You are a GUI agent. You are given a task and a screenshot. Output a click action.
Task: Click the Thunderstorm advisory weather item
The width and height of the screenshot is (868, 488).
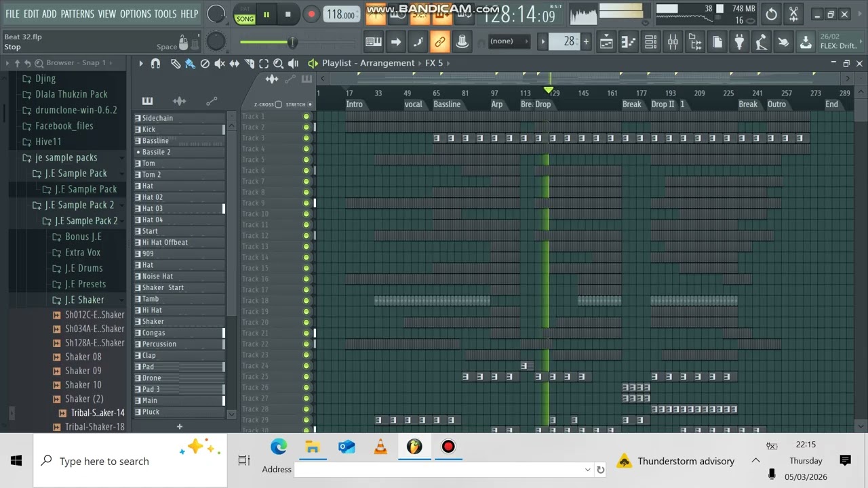[676, 461]
